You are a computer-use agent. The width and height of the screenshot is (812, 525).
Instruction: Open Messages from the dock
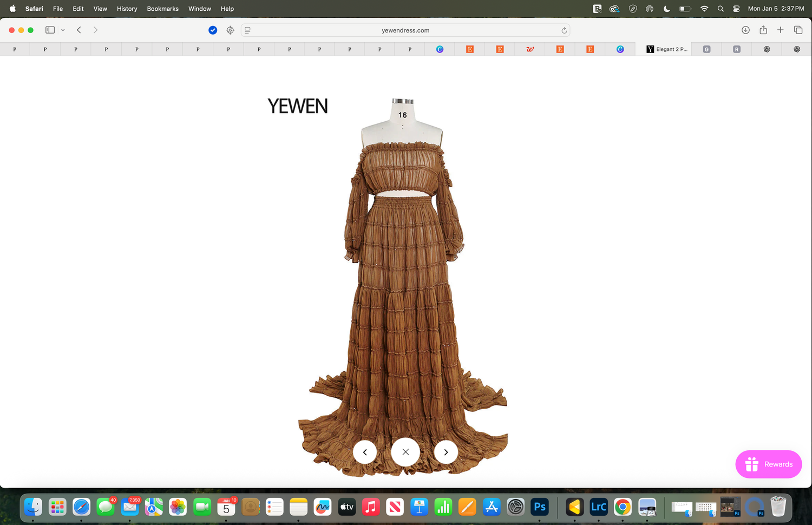click(x=106, y=507)
